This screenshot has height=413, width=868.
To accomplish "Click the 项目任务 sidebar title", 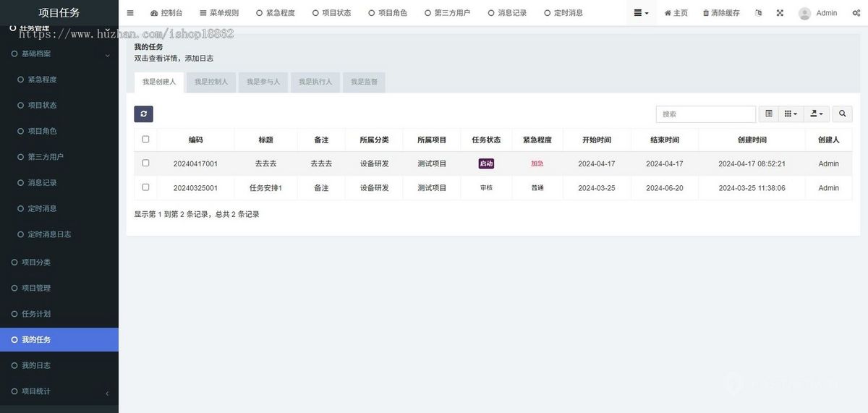I will (x=59, y=12).
